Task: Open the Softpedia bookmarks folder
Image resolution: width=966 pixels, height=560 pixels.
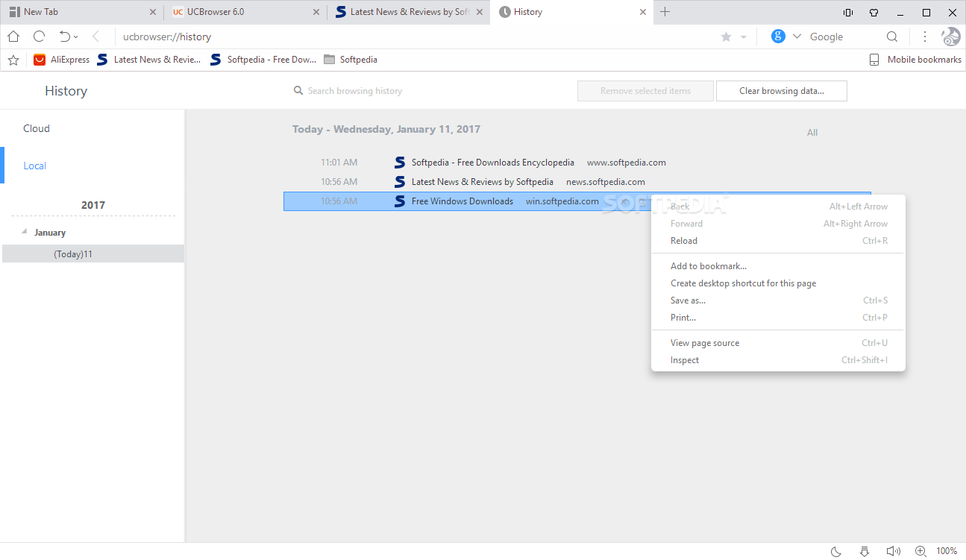Action: coord(351,60)
